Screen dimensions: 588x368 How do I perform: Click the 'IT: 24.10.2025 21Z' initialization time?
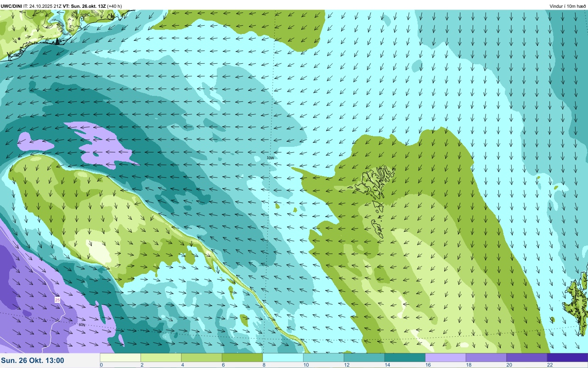click(x=43, y=6)
